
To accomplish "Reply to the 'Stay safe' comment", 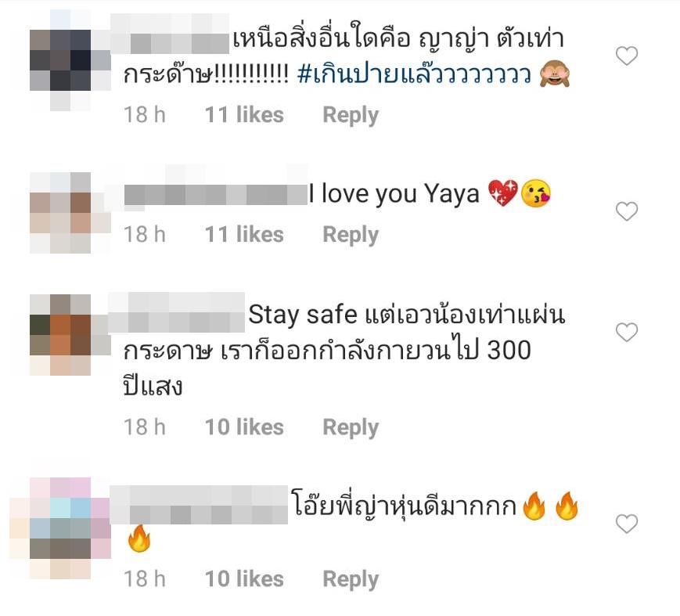I will pyautogui.click(x=351, y=427).
